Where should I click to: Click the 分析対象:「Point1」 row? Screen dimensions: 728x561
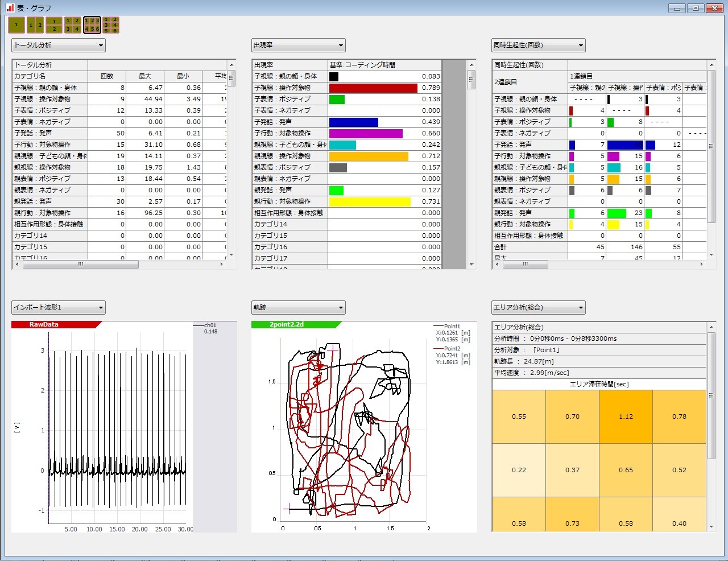599,350
